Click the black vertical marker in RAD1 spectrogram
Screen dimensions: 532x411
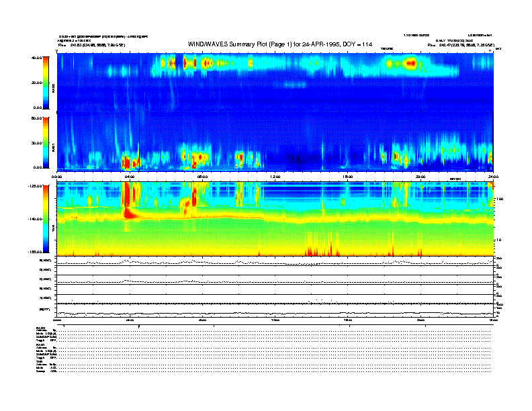[140, 142]
